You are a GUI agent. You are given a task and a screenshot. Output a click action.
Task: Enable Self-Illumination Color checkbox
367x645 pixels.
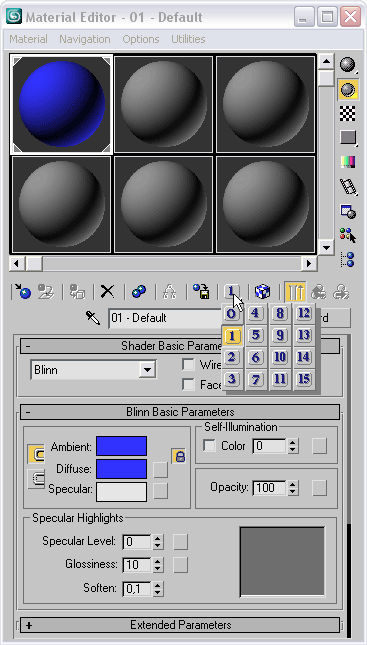[209, 446]
